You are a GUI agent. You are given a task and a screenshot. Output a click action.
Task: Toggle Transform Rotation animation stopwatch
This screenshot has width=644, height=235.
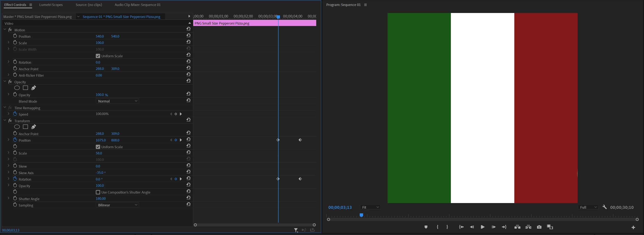point(15,179)
